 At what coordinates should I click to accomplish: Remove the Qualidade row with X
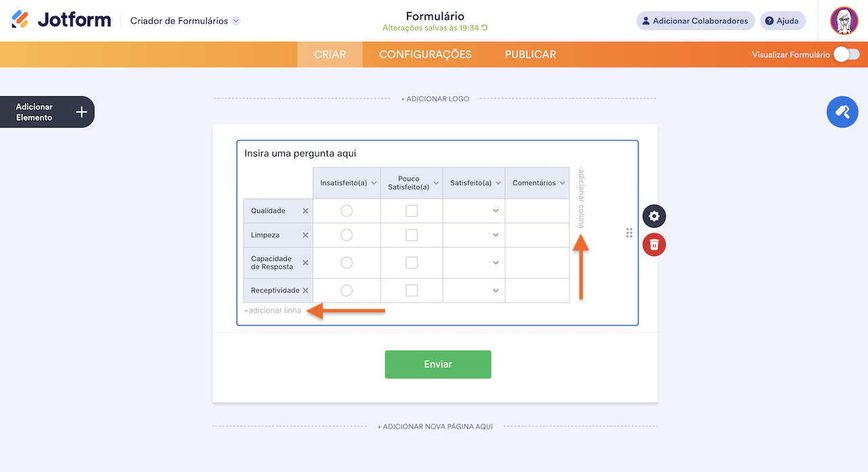coord(305,211)
